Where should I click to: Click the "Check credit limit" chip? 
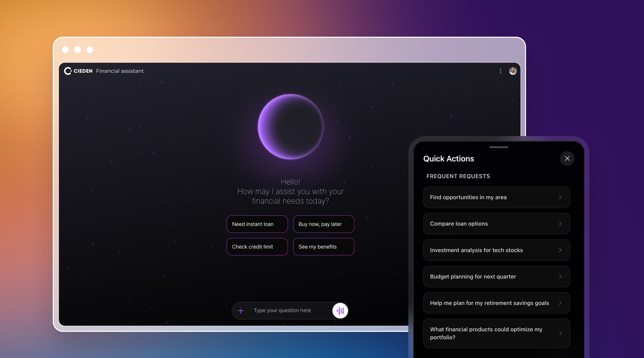point(257,247)
